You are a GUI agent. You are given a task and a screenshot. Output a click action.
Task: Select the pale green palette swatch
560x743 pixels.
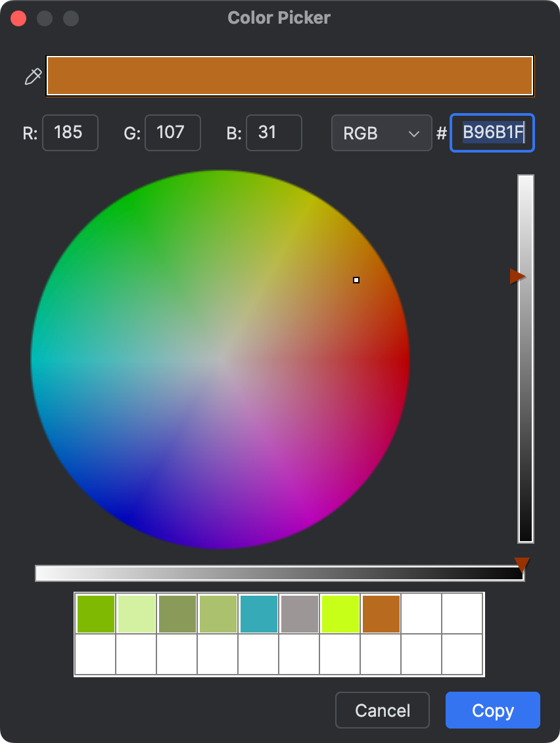(x=135, y=613)
